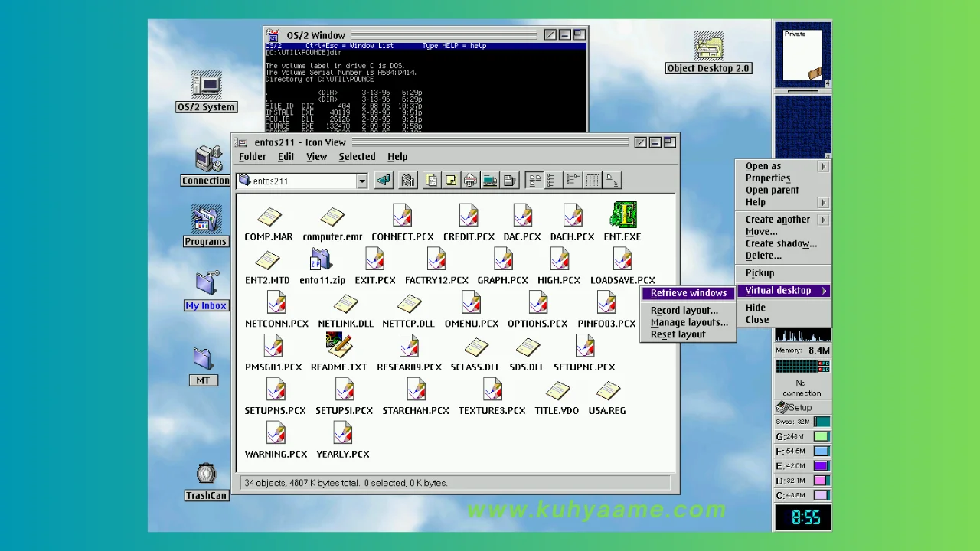Open the Connection desktop icon

pyautogui.click(x=207, y=159)
